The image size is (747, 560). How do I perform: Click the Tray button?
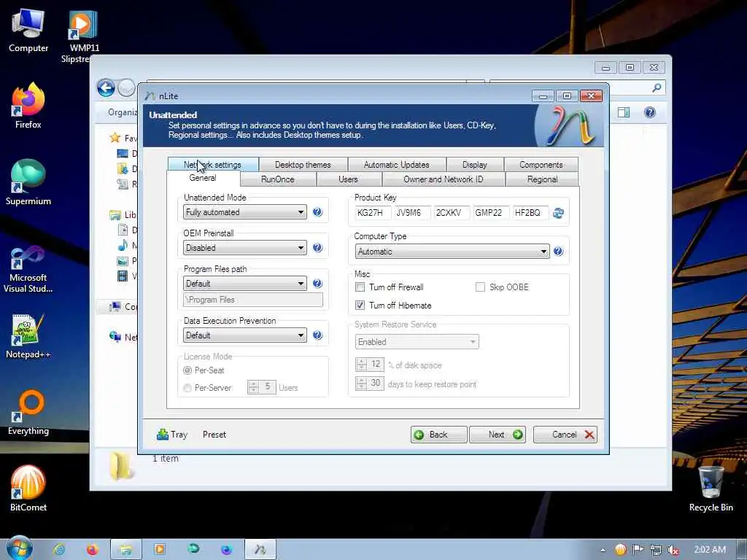pyautogui.click(x=172, y=435)
